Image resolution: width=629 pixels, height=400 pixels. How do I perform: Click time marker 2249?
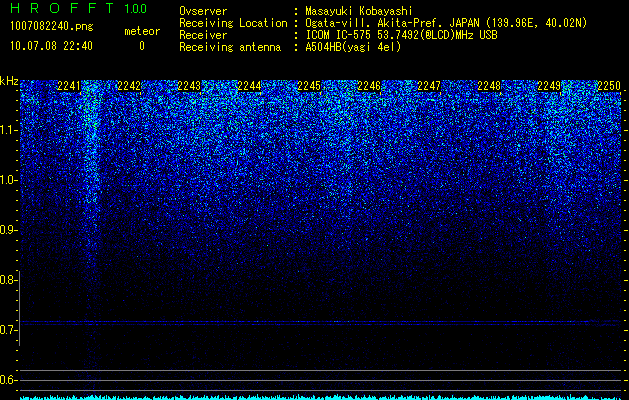pos(549,86)
